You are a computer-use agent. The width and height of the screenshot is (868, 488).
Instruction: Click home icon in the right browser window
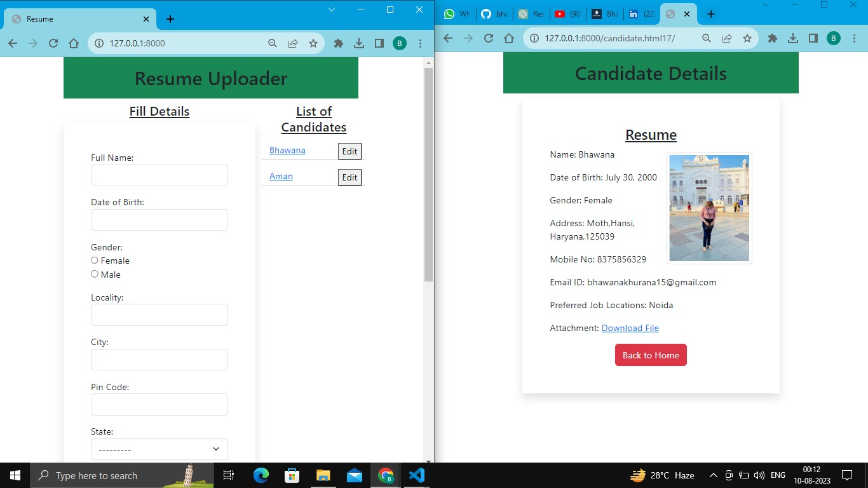[509, 38]
